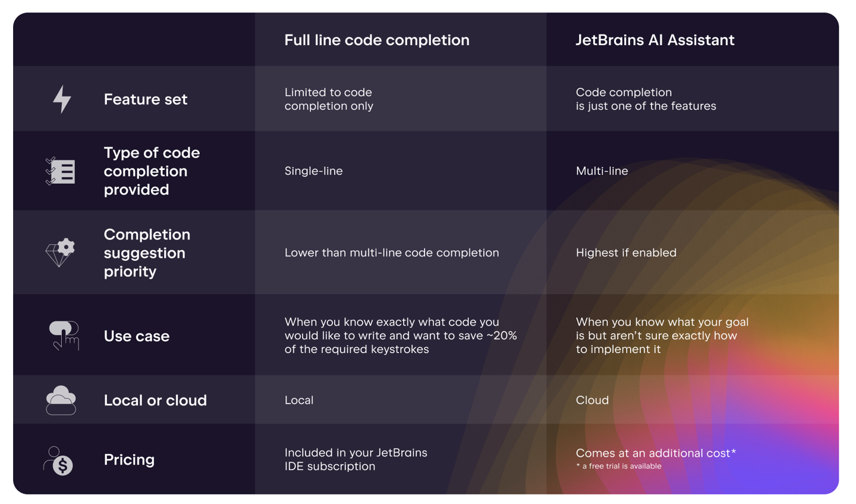The height and width of the screenshot is (504, 856).
Task: Click the Multi-line cell text
Action: (602, 171)
